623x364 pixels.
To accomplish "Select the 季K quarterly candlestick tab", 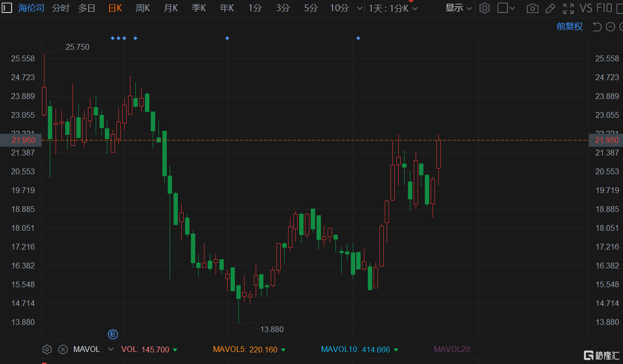I will [x=199, y=8].
